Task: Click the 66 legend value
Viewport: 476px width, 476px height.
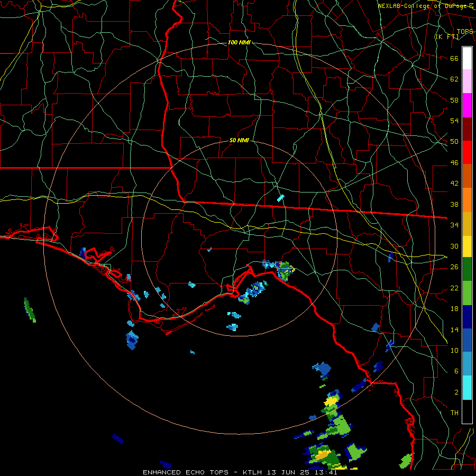Action: [454, 58]
